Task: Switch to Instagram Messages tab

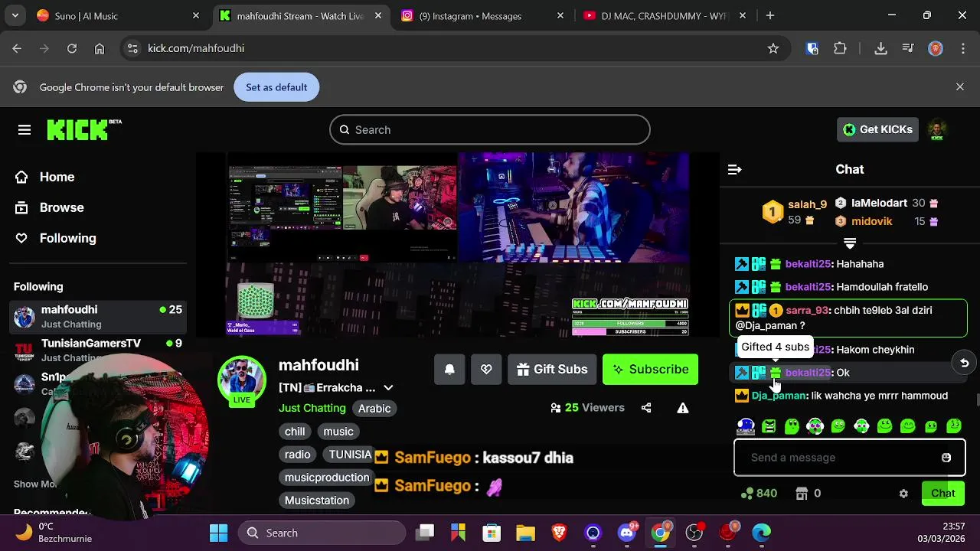Action: click(x=484, y=15)
